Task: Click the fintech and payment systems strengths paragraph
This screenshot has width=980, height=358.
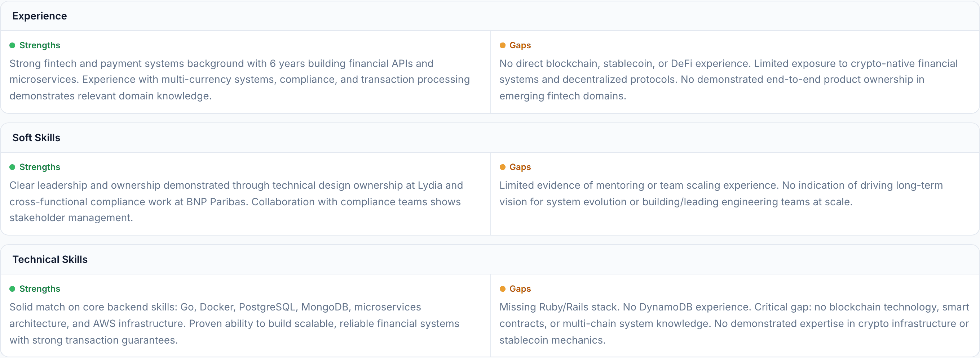Action: pyautogui.click(x=240, y=80)
